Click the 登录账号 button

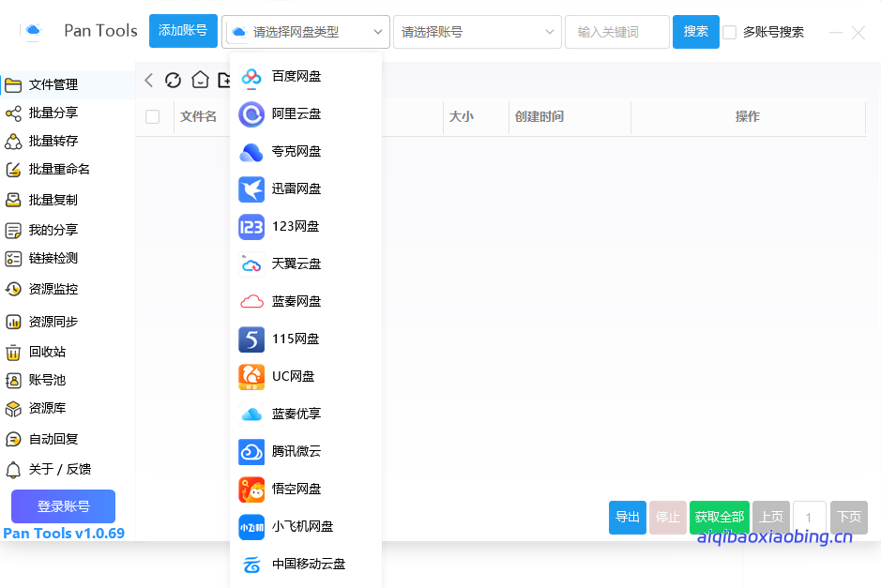(64, 506)
